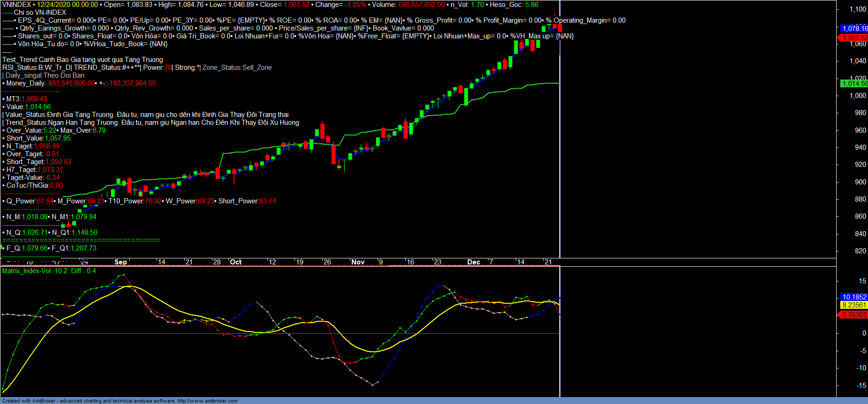Click the 900 level on price axis
This screenshot has height=404, width=868.
pyautogui.click(x=860, y=182)
